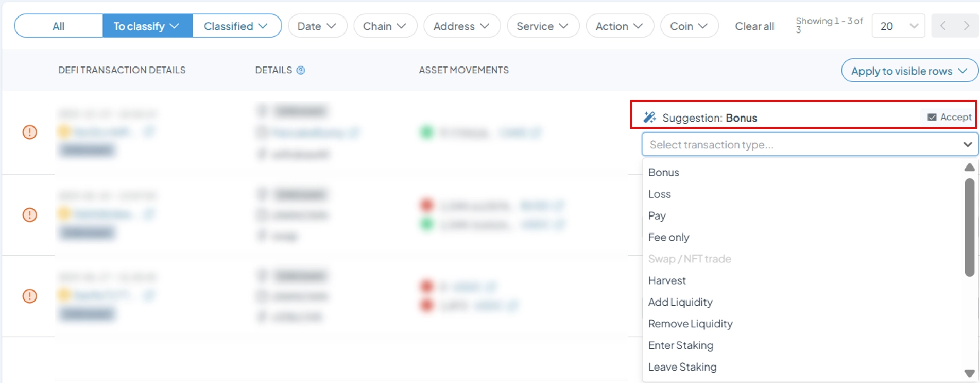Select Leave Staking option
Image resolution: width=980 pixels, height=383 pixels.
(x=682, y=367)
